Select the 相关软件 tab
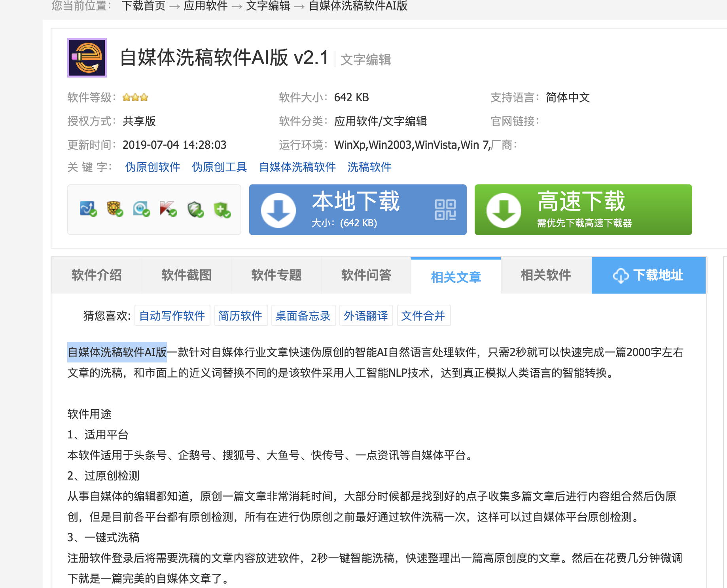Viewport: 727px width, 588px height. pos(545,275)
